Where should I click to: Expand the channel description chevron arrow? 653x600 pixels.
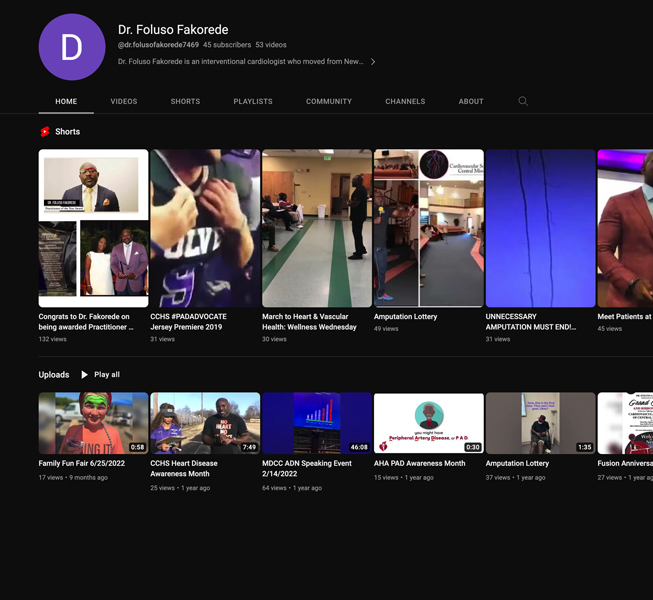pos(373,62)
